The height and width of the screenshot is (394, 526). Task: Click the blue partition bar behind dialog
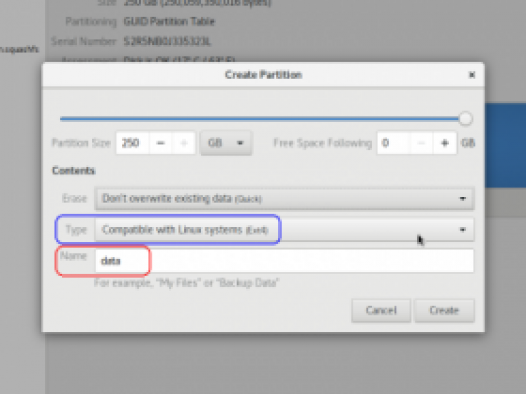click(505, 145)
